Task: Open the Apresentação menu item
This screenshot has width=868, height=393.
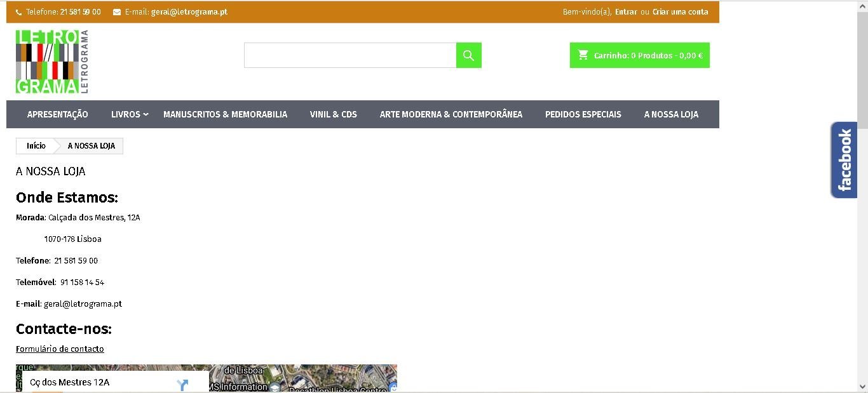Action: [x=58, y=114]
